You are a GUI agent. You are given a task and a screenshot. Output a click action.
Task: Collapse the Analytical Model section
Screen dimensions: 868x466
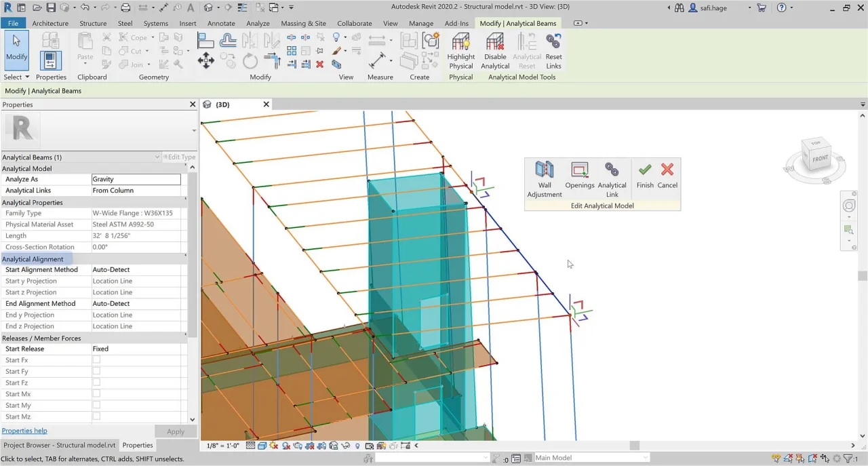[186, 166]
